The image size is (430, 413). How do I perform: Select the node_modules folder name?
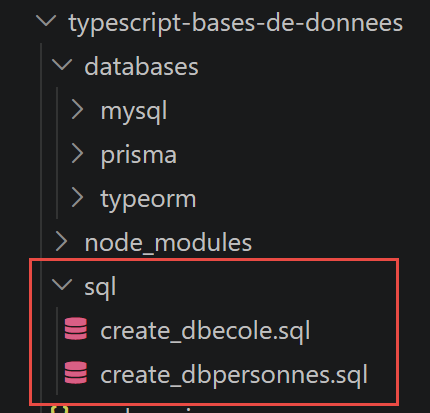point(168,243)
